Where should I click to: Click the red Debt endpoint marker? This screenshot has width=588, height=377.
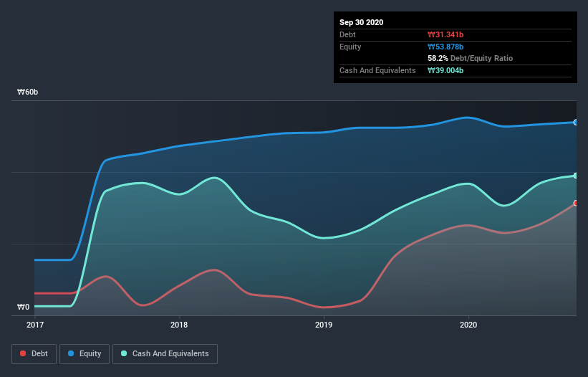click(576, 203)
